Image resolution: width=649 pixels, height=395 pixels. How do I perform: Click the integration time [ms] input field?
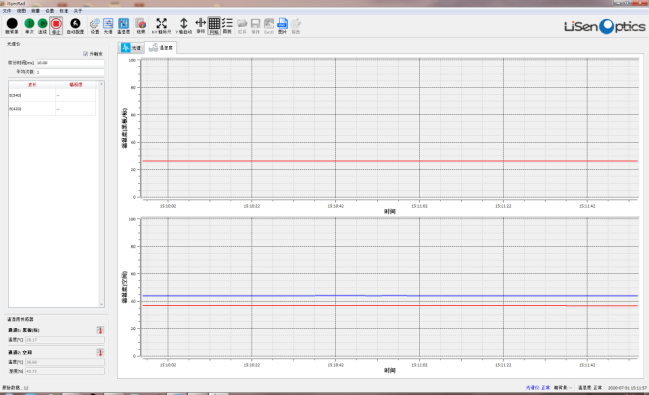(x=70, y=63)
